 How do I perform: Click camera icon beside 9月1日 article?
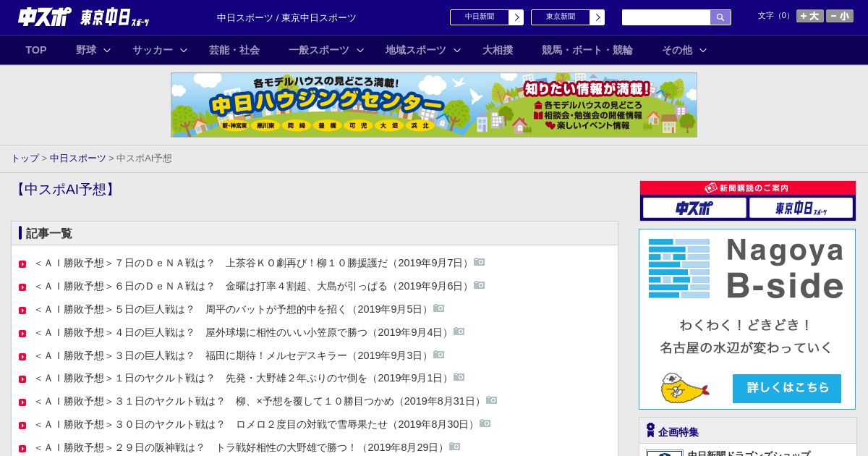459,377
